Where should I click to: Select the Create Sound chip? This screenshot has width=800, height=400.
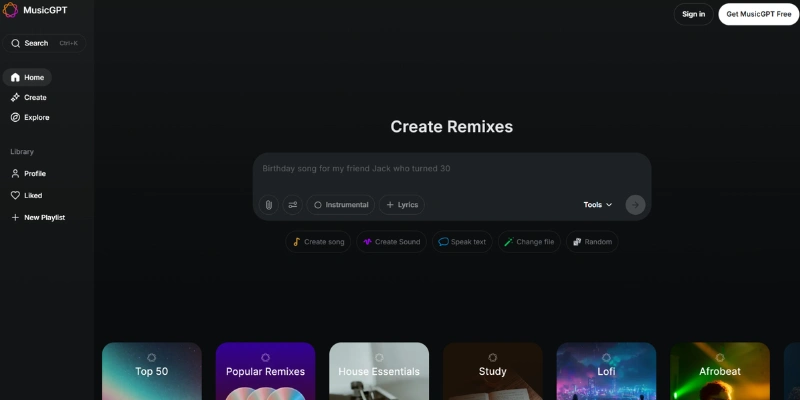point(391,242)
